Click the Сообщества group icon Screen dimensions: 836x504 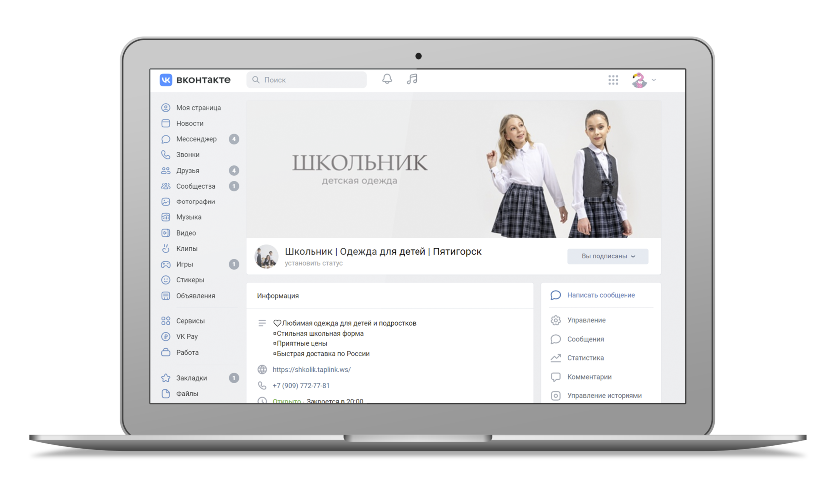tap(166, 186)
